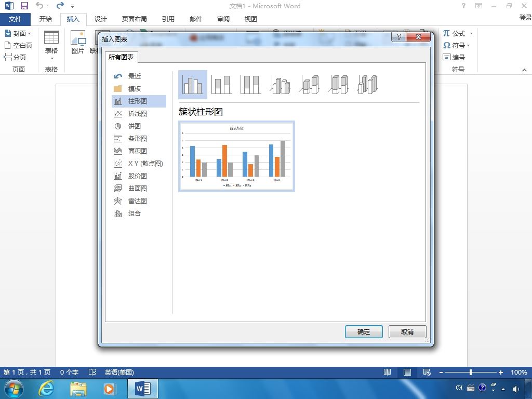
Task: Click the proofing check icon in the status bar
Action: tap(92, 372)
